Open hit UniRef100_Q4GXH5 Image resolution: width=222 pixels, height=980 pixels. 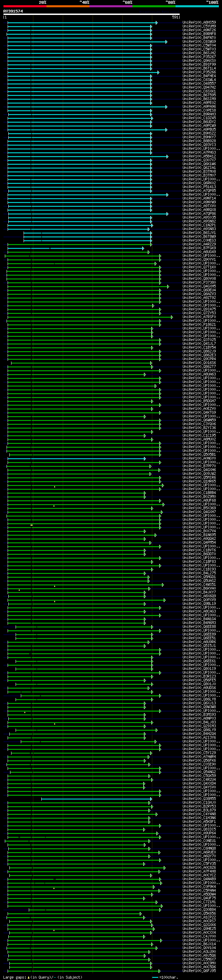[199, 286]
